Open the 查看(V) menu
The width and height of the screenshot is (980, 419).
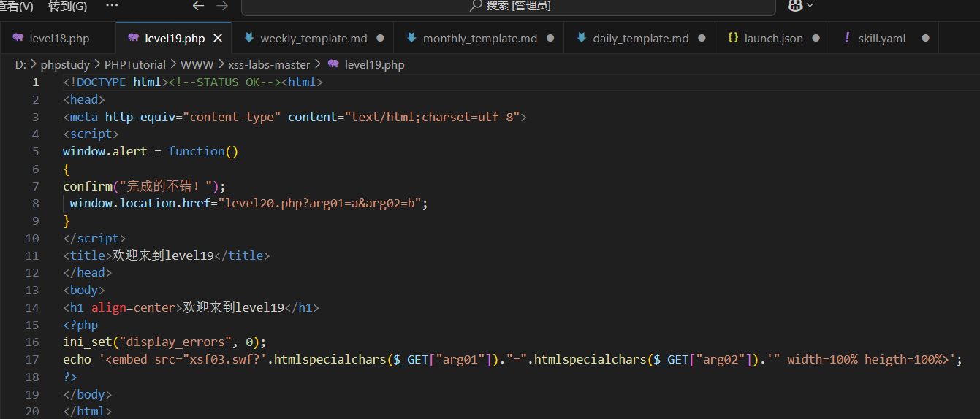coord(17,6)
